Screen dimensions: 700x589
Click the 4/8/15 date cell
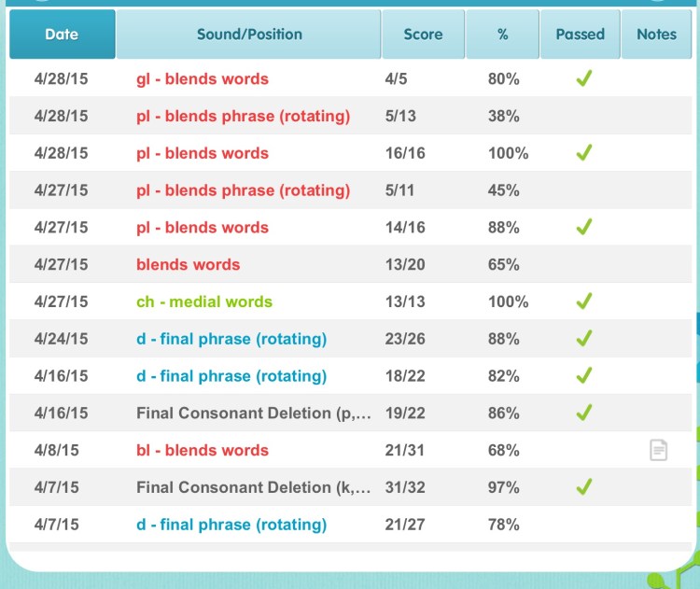click(x=57, y=451)
